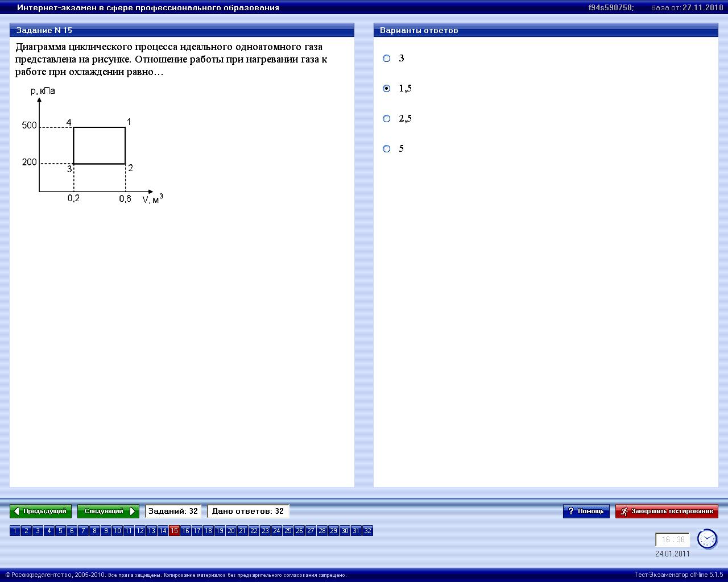Jump to question 9
The image size is (728, 582).
[106, 531]
